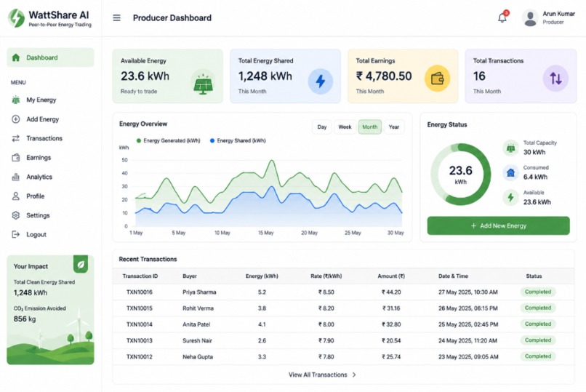
Task: Click the Earnings wallet icon in sidebar
Action: (16, 158)
